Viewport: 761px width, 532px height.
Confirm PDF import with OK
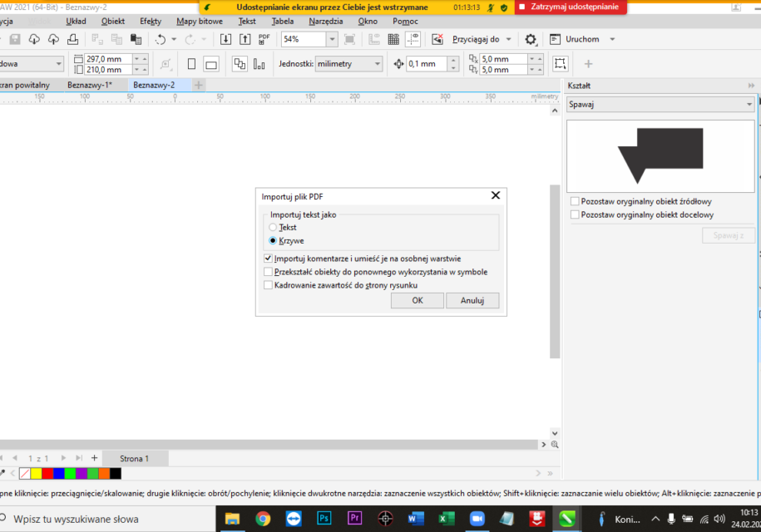418,300
